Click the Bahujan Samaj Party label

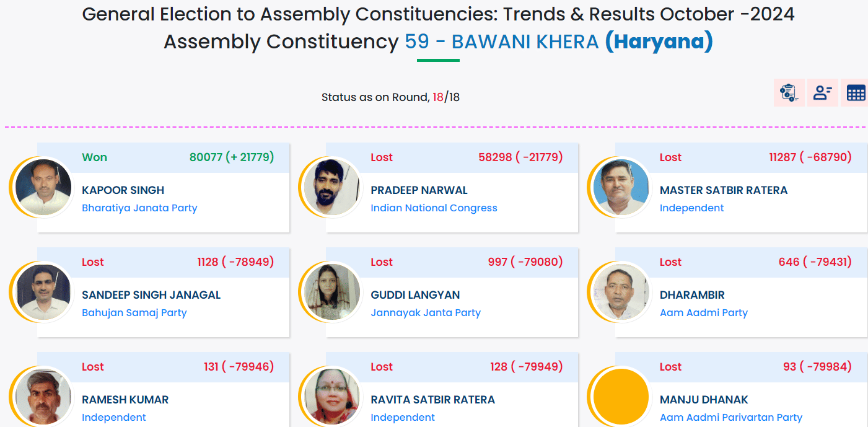point(134,313)
